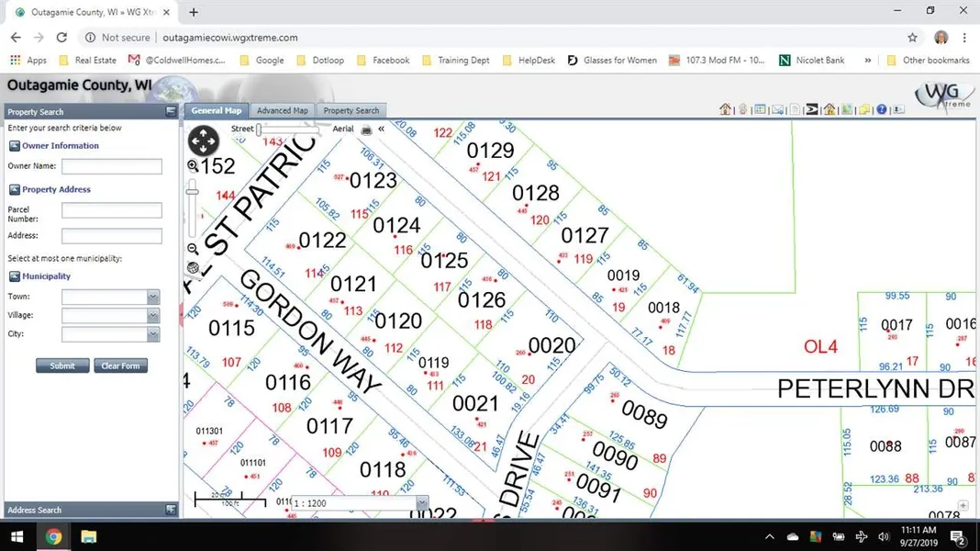Click the zoom out magnifier on map
This screenshot has height=551, width=980.
pyautogui.click(x=193, y=249)
